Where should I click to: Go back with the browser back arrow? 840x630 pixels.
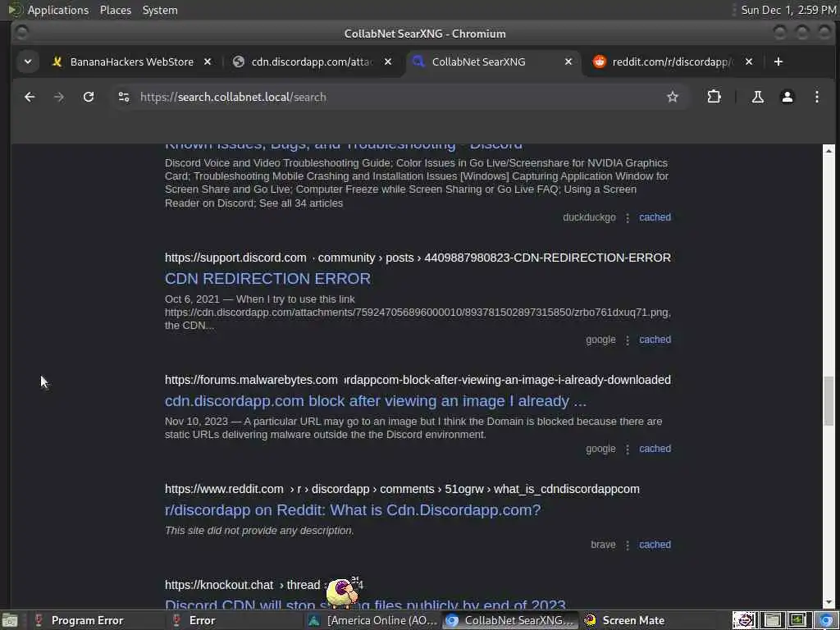pos(30,97)
